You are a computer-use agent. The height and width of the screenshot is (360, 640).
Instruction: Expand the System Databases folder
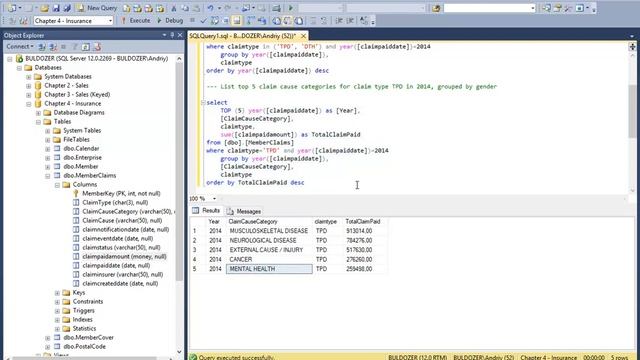tap(29, 77)
